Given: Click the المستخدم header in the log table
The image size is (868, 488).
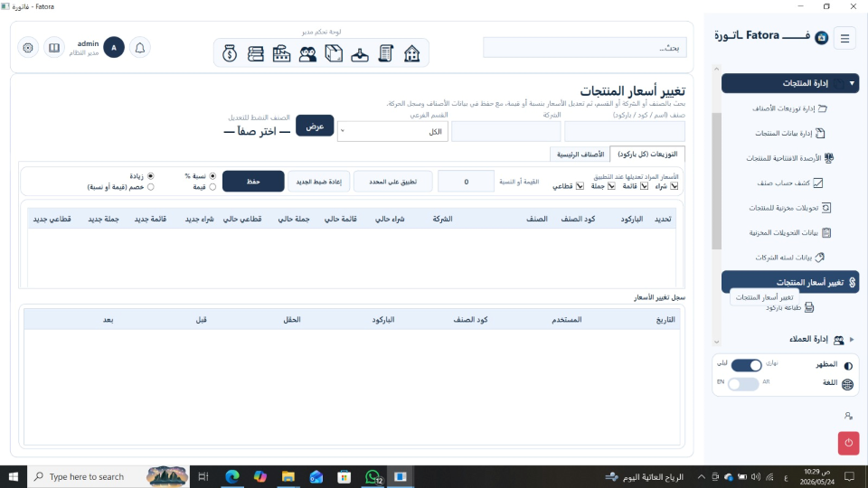Looking at the screenshot, I should coord(566,320).
